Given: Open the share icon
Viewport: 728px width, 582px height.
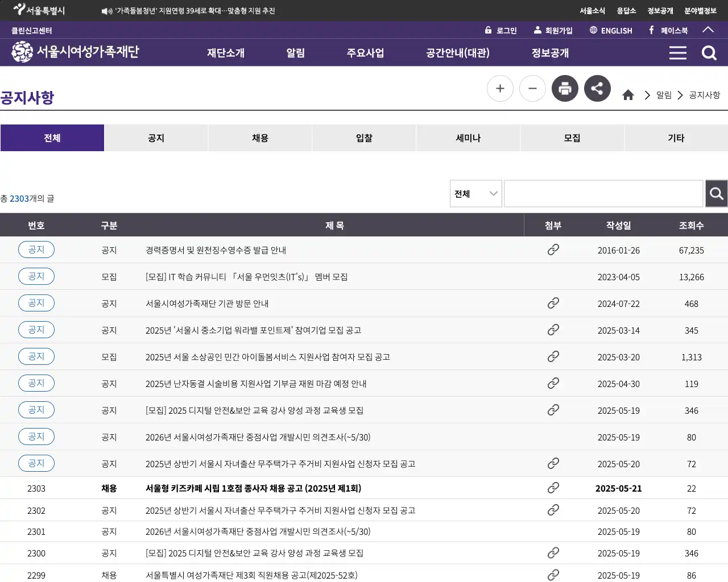Looking at the screenshot, I should [x=597, y=88].
